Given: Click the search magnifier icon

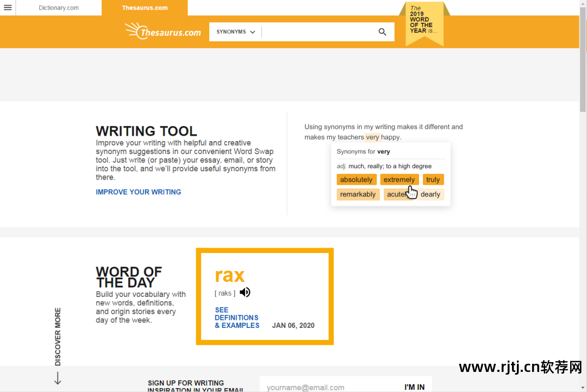Looking at the screenshot, I should click(382, 32).
